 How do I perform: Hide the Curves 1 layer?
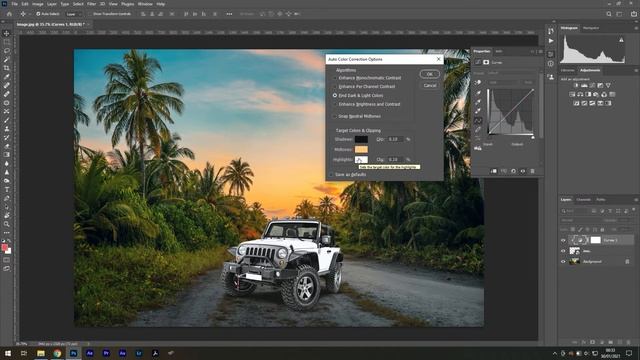tap(563, 240)
